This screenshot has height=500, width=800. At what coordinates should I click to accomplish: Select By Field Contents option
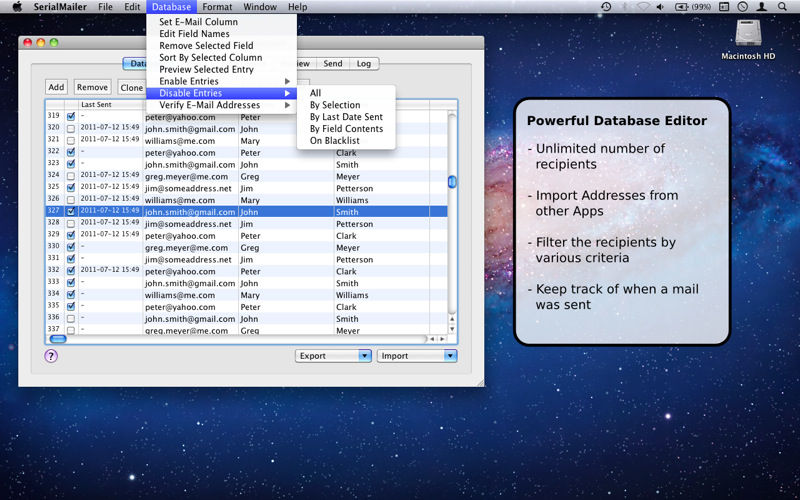[346, 129]
